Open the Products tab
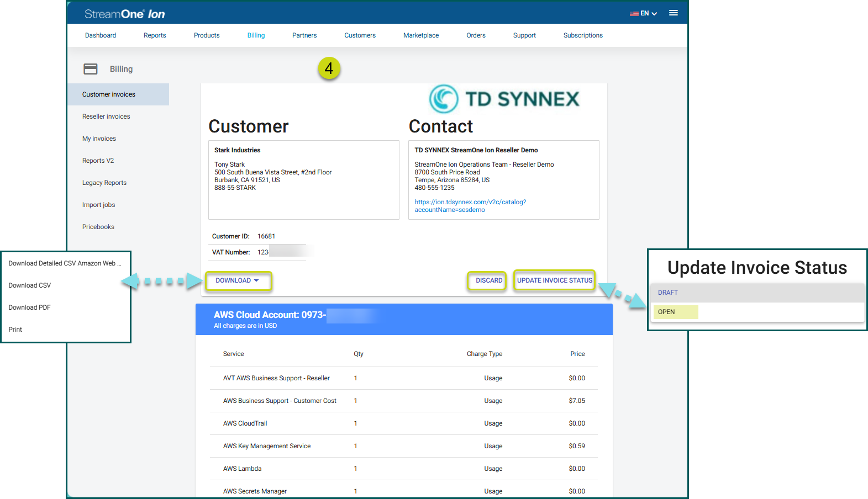The image size is (868, 499). pyautogui.click(x=207, y=35)
